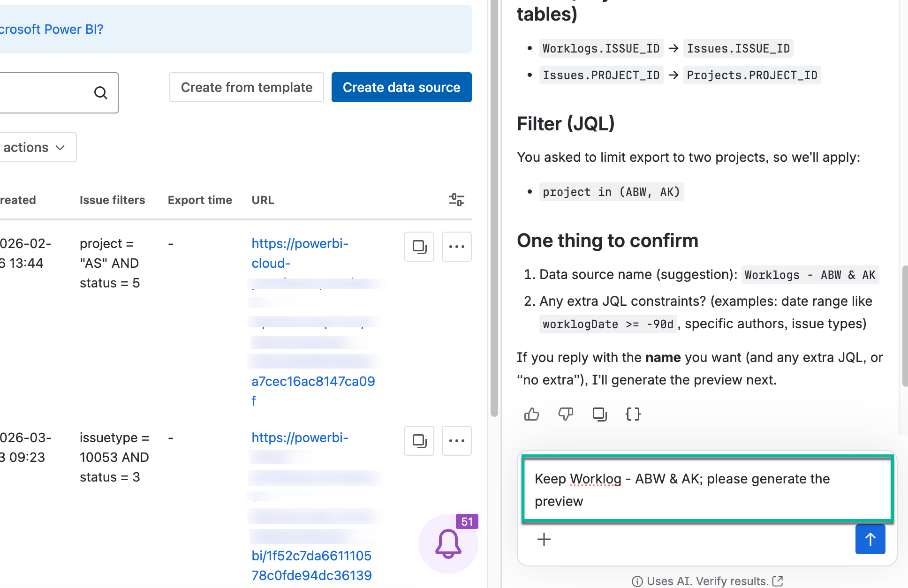Click the chat panel scrollbar thumb
The image size is (908, 588).
point(905,326)
